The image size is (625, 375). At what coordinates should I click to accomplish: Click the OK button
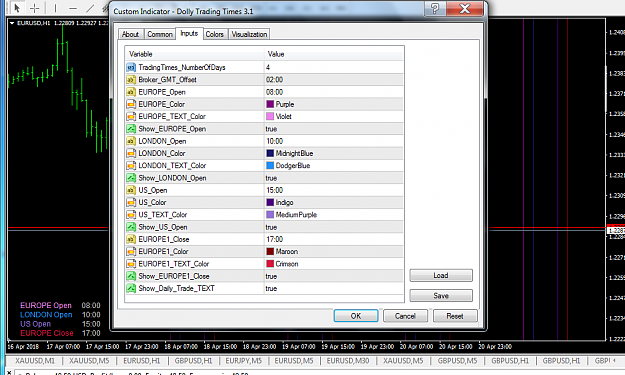[356, 316]
